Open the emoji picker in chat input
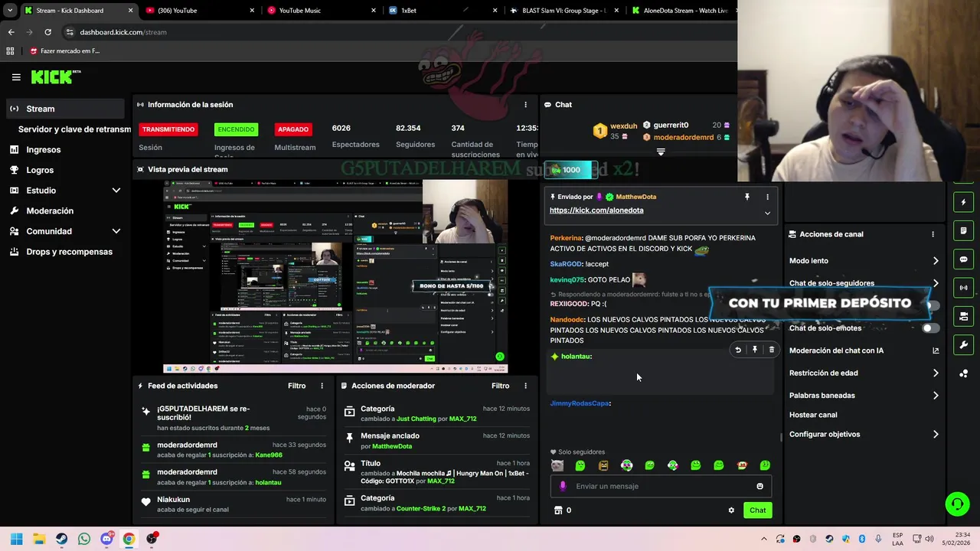The height and width of the screenshot is (551, 980). point(759,486)
